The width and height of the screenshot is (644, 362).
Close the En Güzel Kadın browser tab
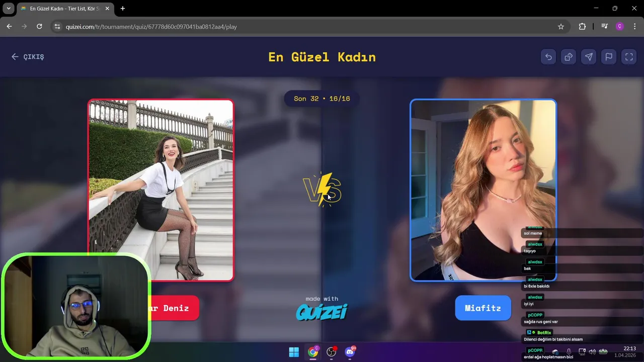pos(107,9)
